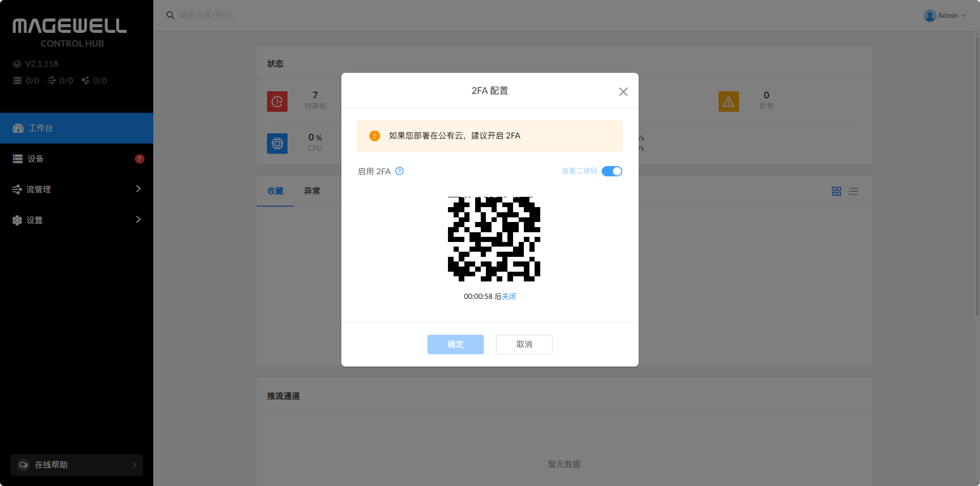Viewport: 980px width, 486px height.
Task: Close the 2FA configuration dialog
Action: point(623,92)
